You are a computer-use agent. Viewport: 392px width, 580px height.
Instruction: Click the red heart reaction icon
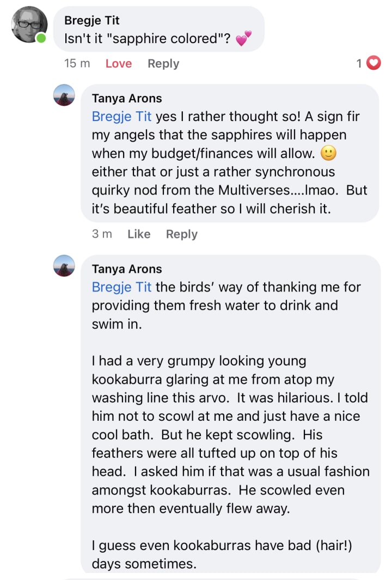tap(373, 64)
